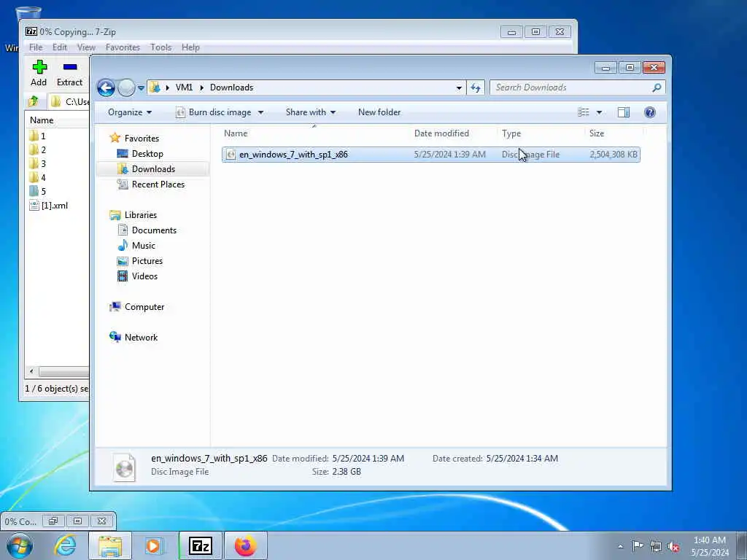Click the Help question mark icon

pos(650,112)
